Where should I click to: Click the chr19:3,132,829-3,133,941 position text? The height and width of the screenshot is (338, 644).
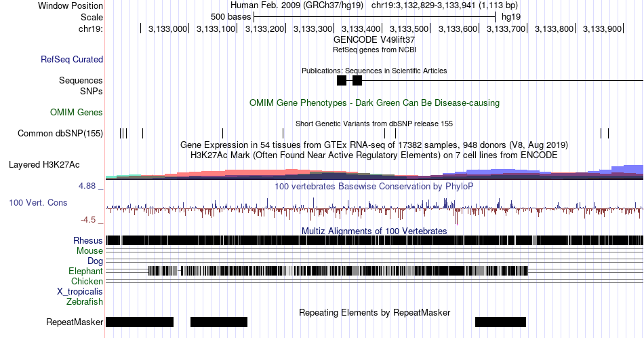click(x=445, y=5)
